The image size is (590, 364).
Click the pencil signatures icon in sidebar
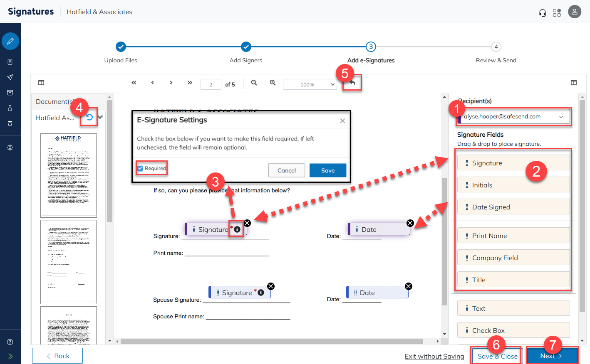click(x=10, y=41)
